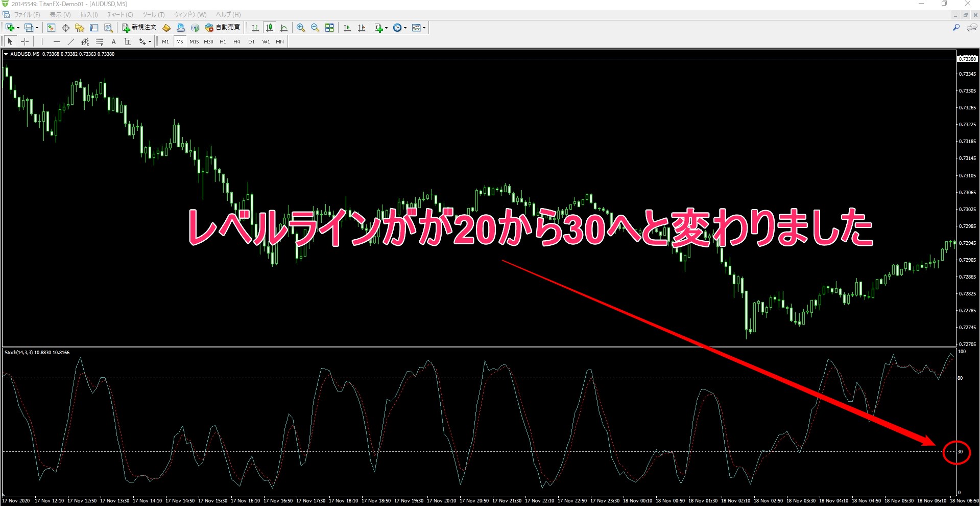Click the icon right of the gold book
The width and height of the screenshot is (980, 506).
(x=181, y=28)
